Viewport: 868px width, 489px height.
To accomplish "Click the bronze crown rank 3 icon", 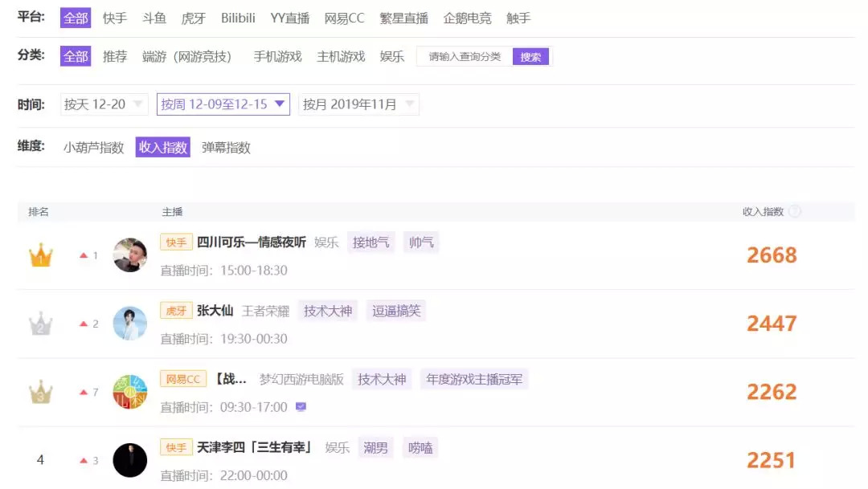I will pos(40,393).
